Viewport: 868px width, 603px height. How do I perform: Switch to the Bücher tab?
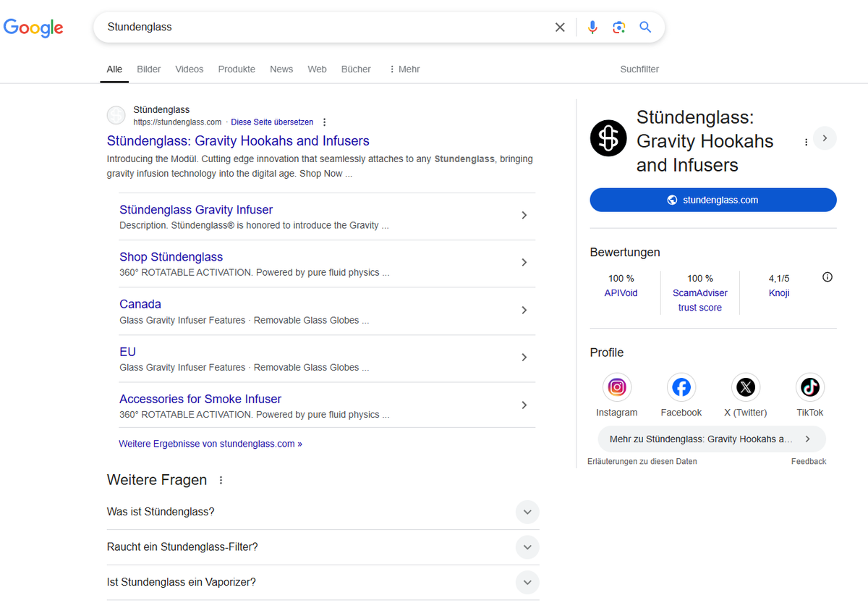[x=356, y=69]
